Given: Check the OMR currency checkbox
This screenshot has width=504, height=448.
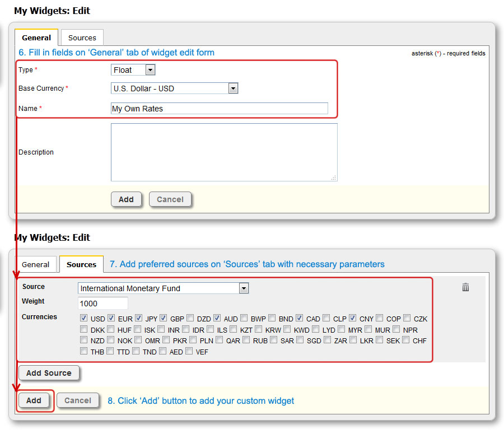Looking at the screenshot, I should [138, 340].
